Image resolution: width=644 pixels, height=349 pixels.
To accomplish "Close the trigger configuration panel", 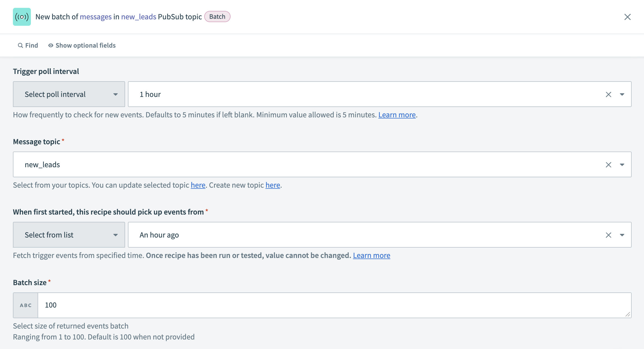I will [627, 17].
